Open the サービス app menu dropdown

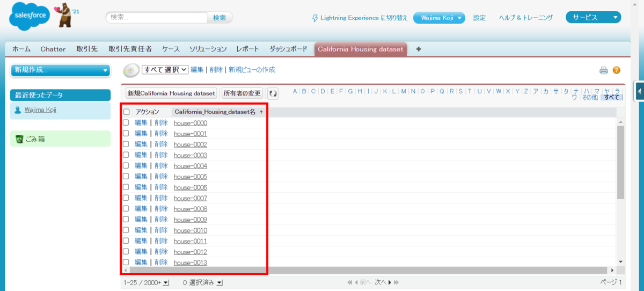click(x=593, y=18)
